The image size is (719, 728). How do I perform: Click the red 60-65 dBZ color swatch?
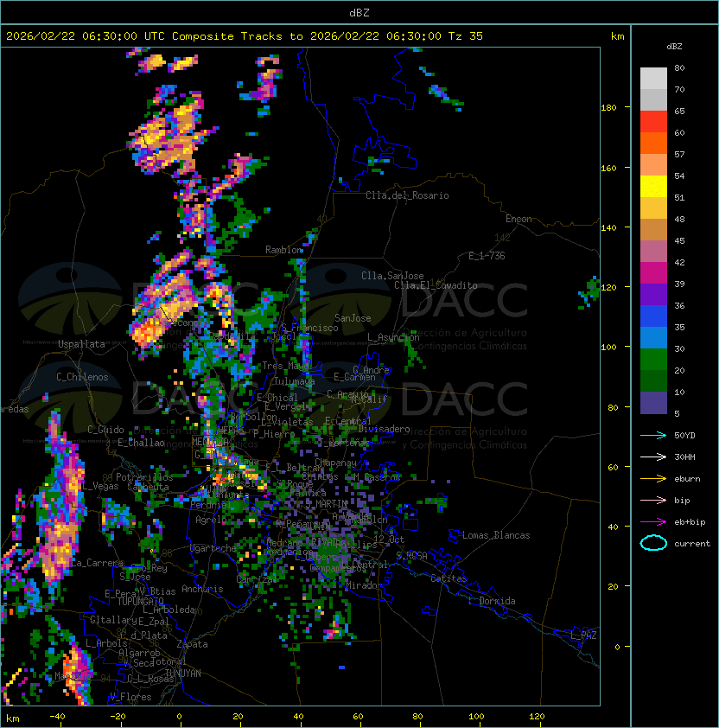click(x=653, y=122)
